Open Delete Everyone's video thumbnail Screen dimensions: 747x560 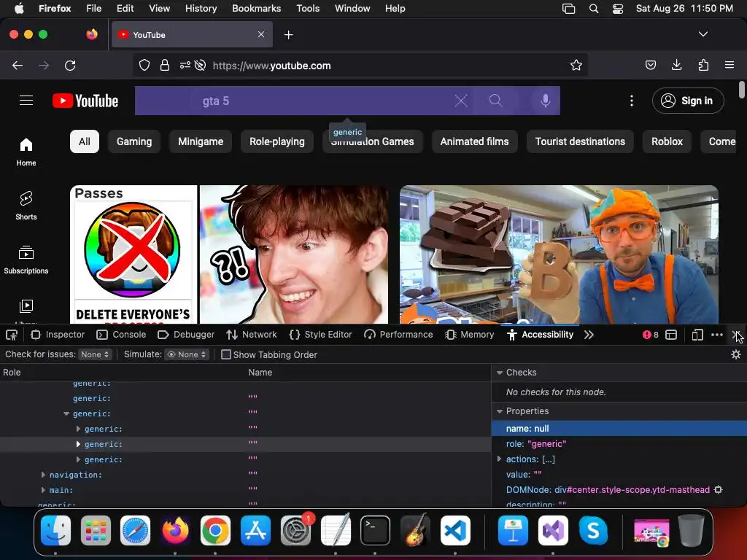229,254
